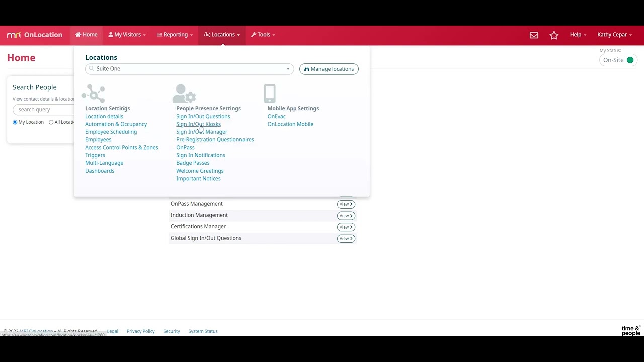Open Location details link
Image resolution: width=644 pixels, height=362 pixels.
104,117
